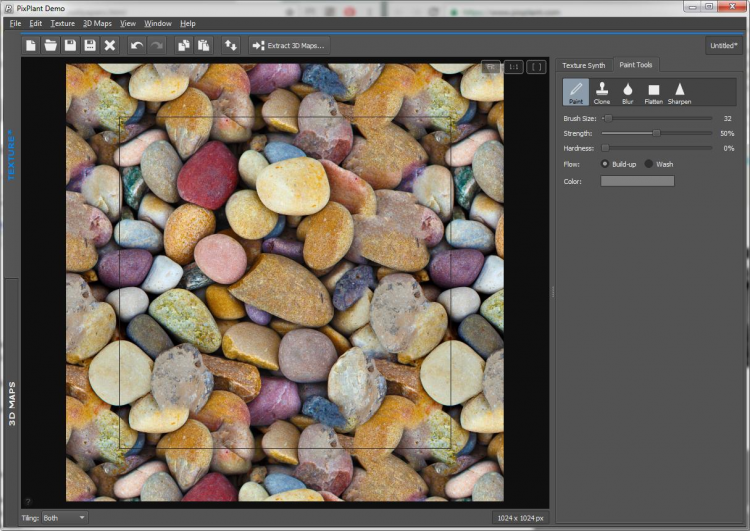
Task: Click the Strength slider handle
Action: [657, 133]
